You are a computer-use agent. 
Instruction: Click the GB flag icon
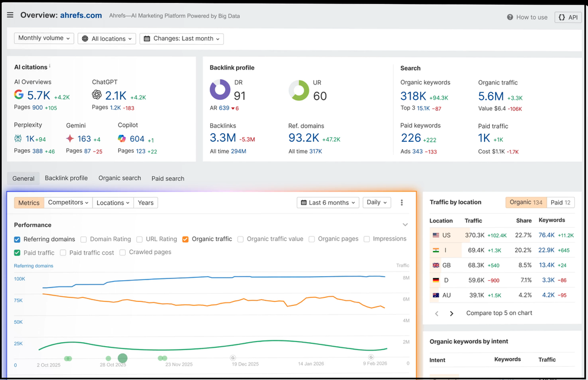coord(436,265)
